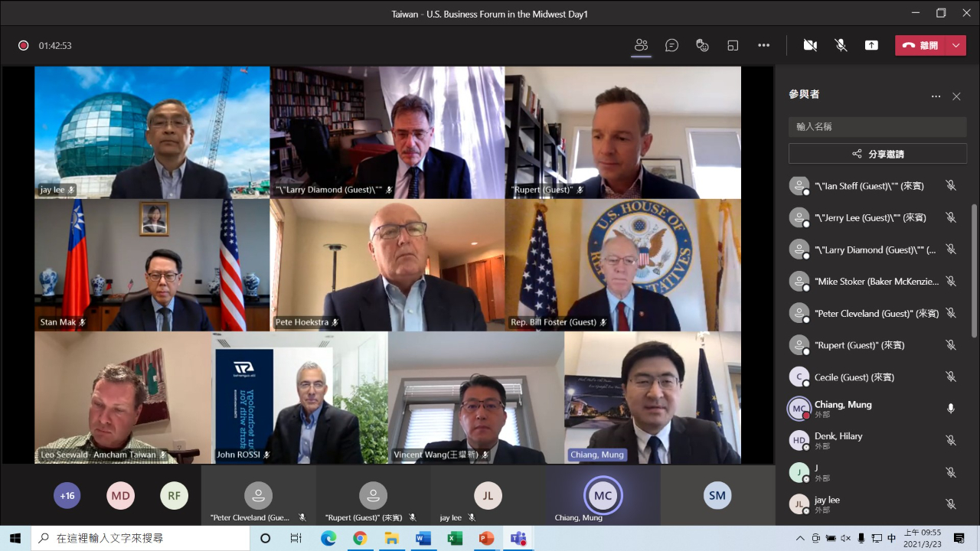Expand the leave options dropdown arrow
The image size is (980, 551).
point(955,45)
